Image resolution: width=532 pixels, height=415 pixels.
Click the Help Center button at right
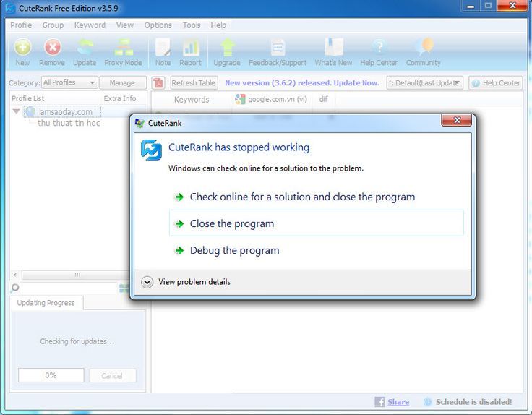pyautogui.click(x=496, y=83)
